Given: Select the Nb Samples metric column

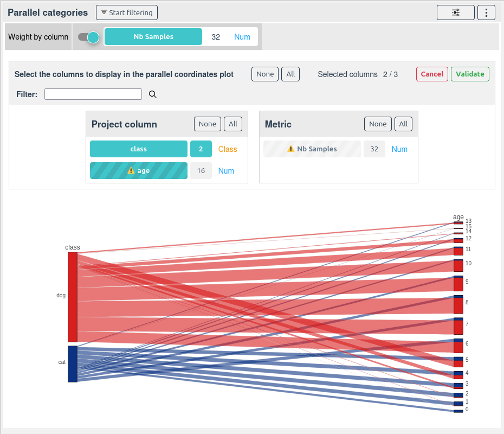Looking at the screenshot, I should 312,149.
